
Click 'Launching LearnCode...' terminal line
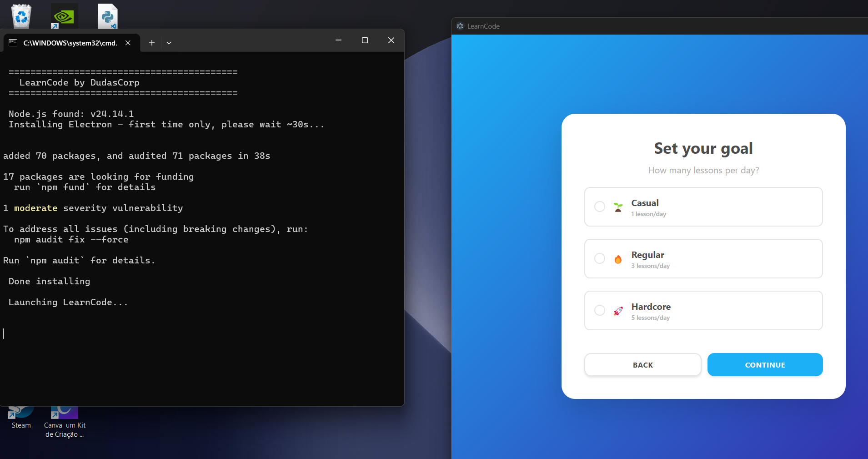click(68, 302)
